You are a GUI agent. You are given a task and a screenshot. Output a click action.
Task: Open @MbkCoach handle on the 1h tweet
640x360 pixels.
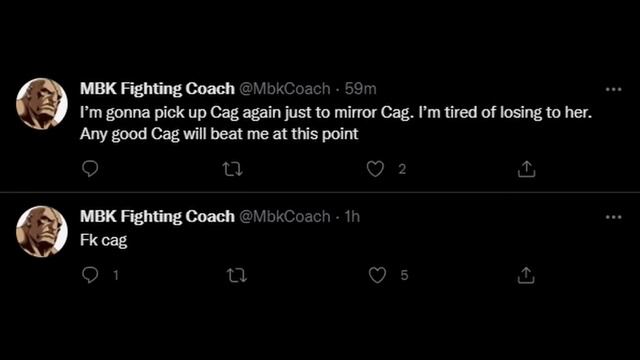[284, 217]
